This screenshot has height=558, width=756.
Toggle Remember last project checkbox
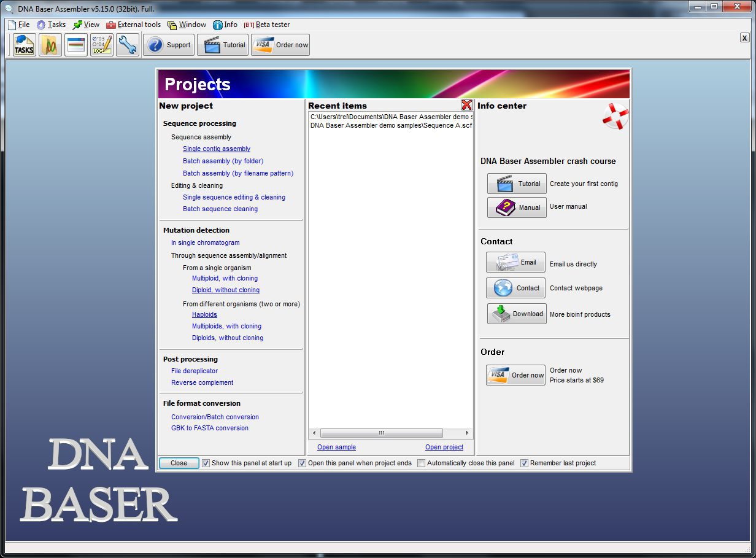pos(525,463)
